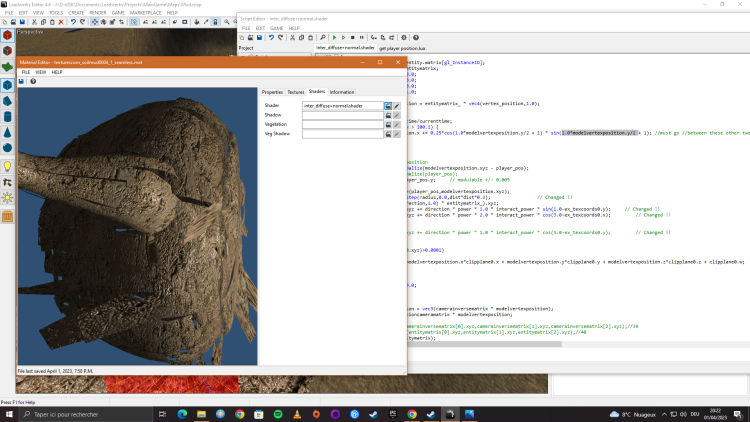This screenshot has width=750, height=422.
Task: Select the Cone primitive tool
Action: click(x=7, y=132)
